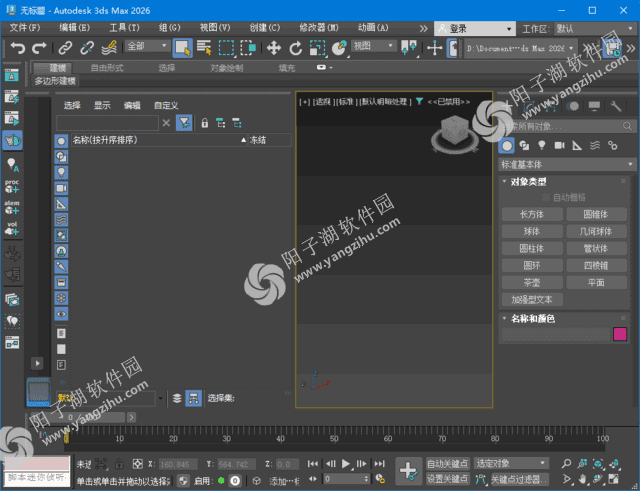Click the Scene Explorer search field
Screen dimensions: 640x491
coord(107,122)
